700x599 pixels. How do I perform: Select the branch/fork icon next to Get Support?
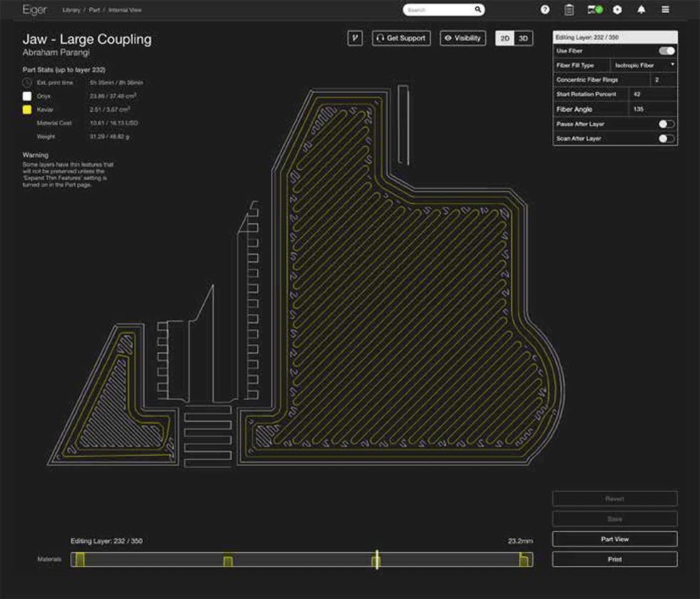pos(355,38)
